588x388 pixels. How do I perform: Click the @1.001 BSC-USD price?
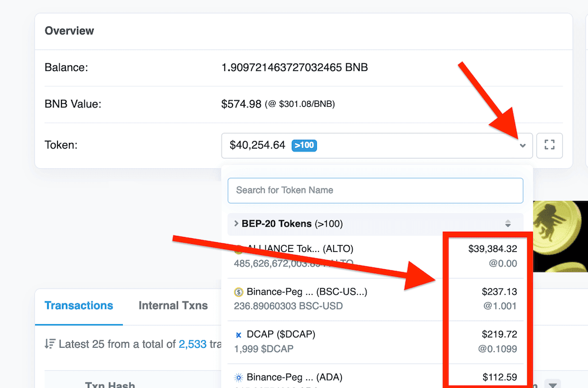[500, 306]
